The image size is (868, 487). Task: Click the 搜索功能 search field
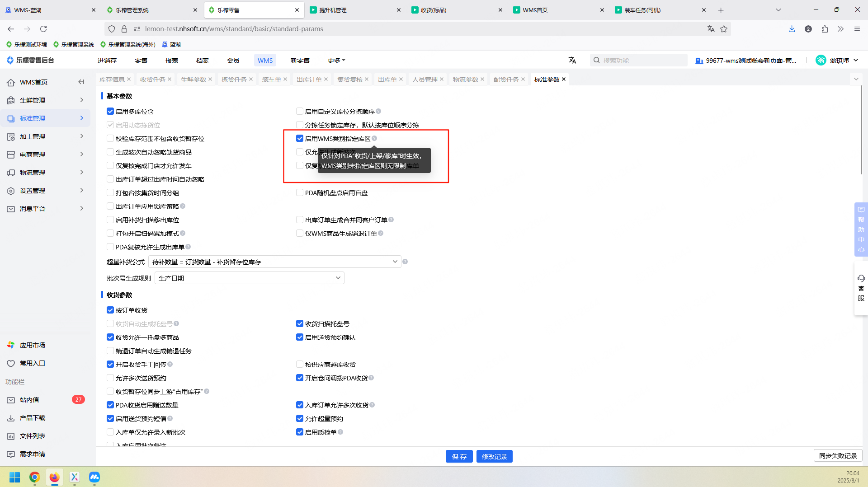coord(638,60)
